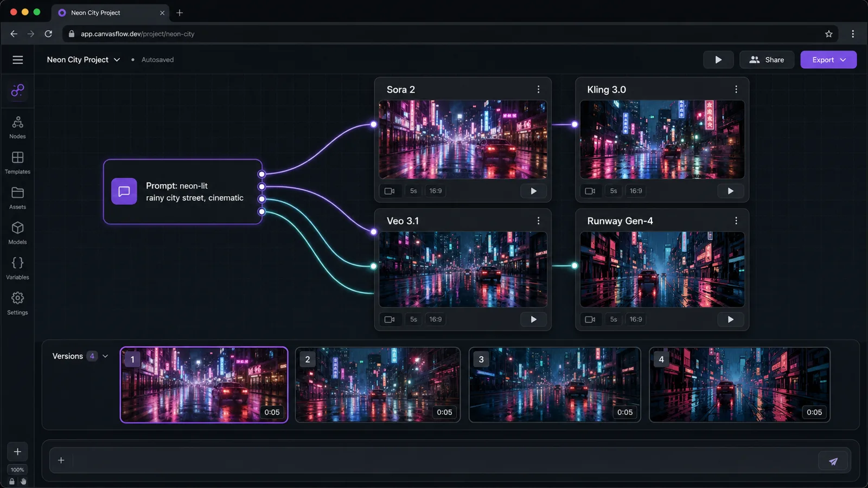Click the Kling 3.0 video preview

click(x=662, y=139)
